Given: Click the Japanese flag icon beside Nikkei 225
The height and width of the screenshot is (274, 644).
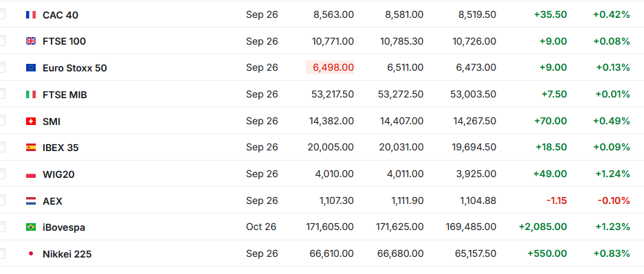Looking at the screenshot, I should 31,254.
